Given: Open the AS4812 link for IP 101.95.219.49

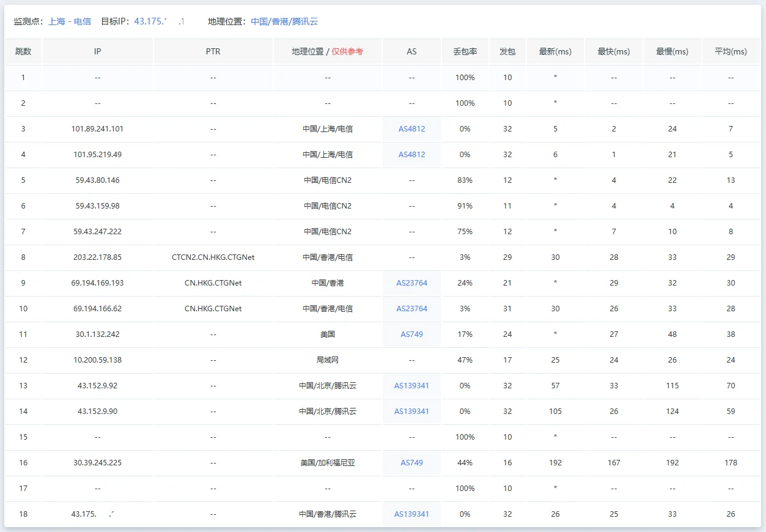Looking at the screenshot, I should click(x=411, y=155).
